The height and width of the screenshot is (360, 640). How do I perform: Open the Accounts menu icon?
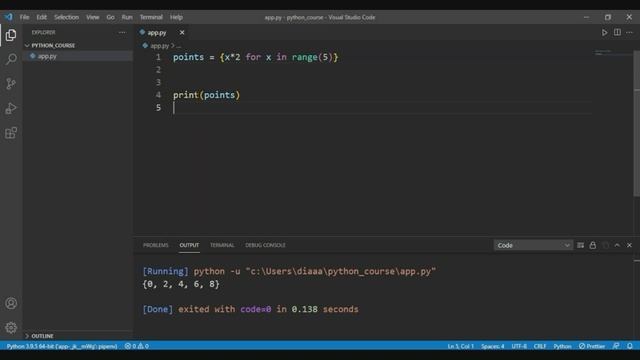[11, 303]
